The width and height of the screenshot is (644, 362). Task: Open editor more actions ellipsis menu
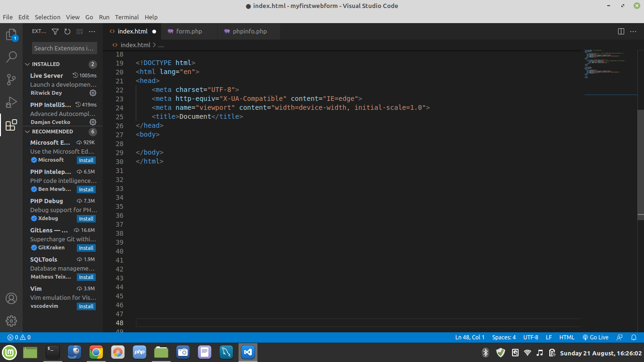click(634, 32)
